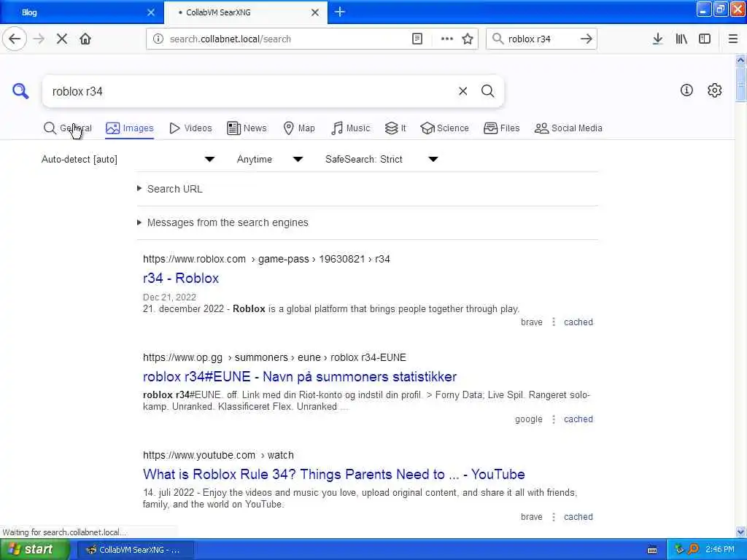Toggle reader view icon
This screenshot has width=747, height=560.
pos(417,39)
